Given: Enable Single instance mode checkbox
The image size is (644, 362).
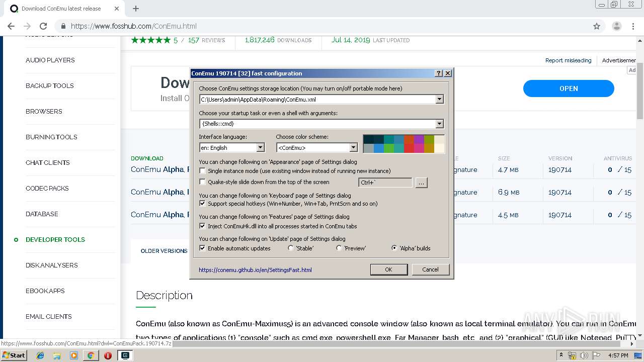Looking at the screenshot, I should coord(203,171).
